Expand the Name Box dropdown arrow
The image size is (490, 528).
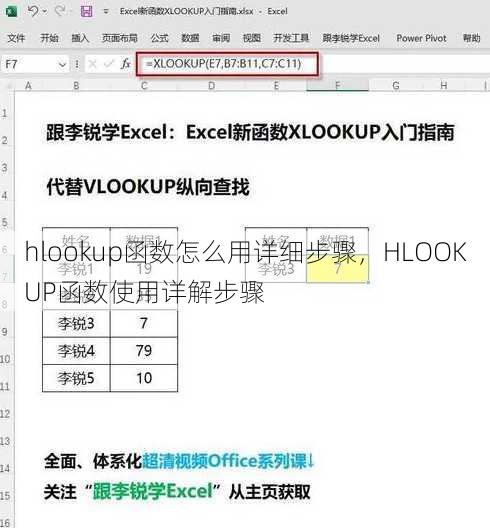pyautogui.click(x=62, y=64)
